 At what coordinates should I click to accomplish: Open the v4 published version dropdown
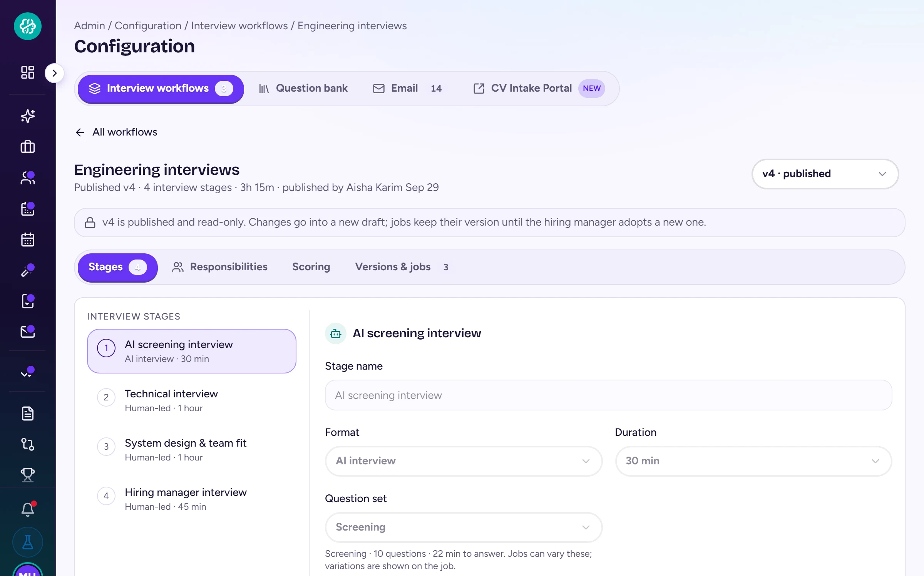825,174
